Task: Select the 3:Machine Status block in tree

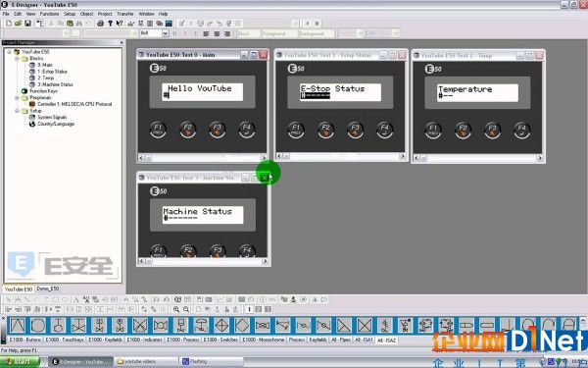Action: (55, 84)
